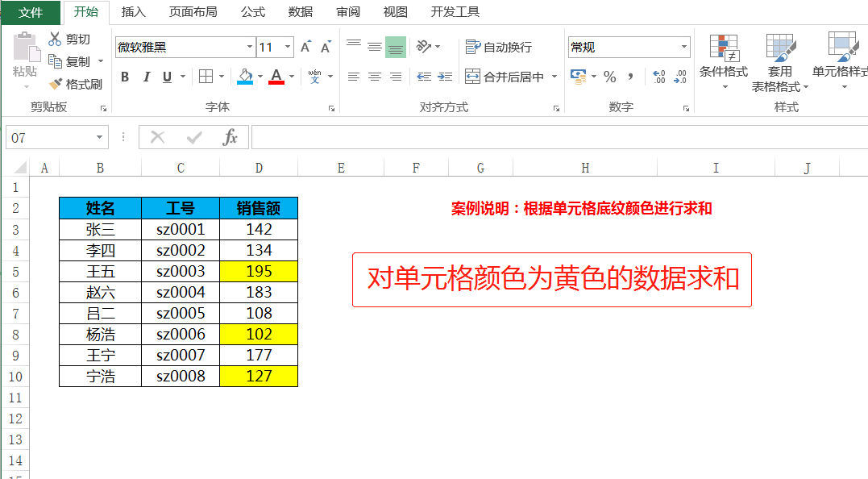Click the cancel X in formula bar
The height and width of the screenshot is (479, 868).
(158, 137)
